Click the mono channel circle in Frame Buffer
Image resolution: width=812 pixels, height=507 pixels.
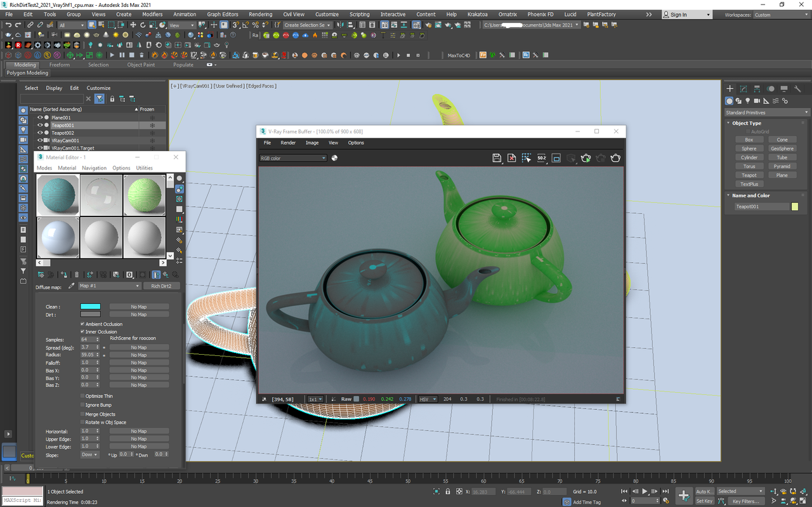click(334, 158)
